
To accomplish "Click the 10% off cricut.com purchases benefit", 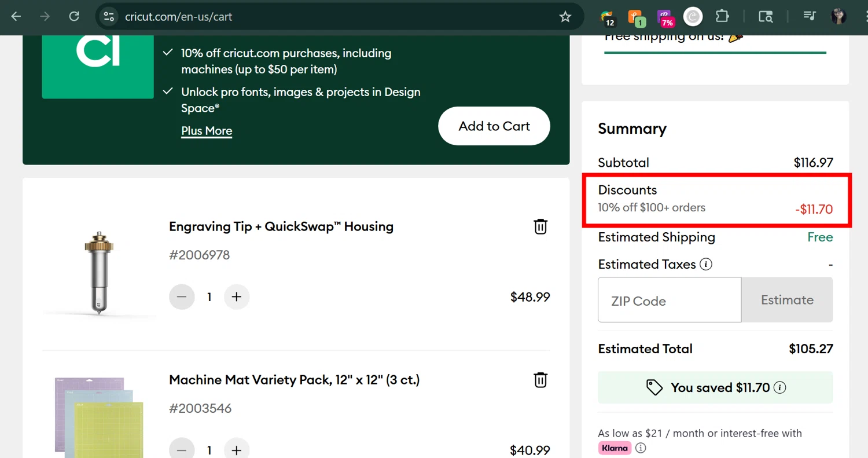I will [x=286, y=61].
